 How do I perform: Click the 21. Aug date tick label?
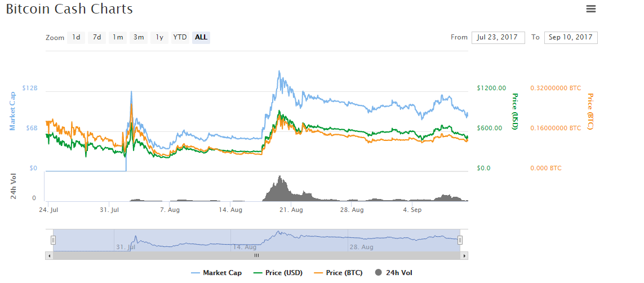click(x=290, y=210)
